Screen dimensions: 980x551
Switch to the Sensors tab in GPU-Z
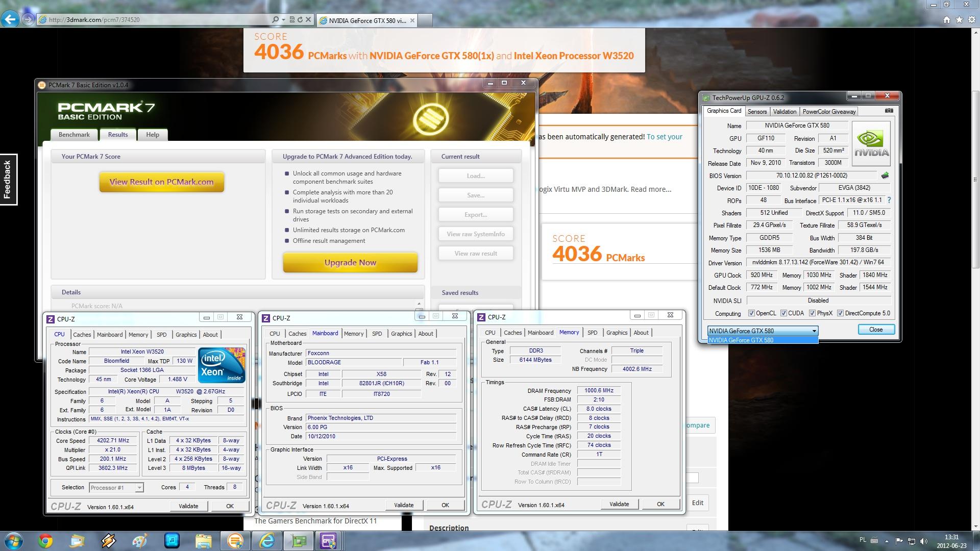[x=757, y=112]
